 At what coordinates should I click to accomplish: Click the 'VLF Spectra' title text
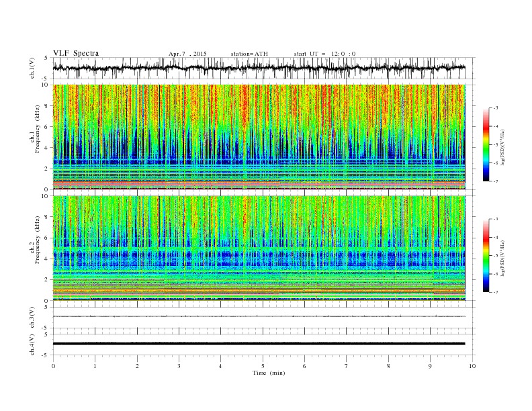point(76,53)
